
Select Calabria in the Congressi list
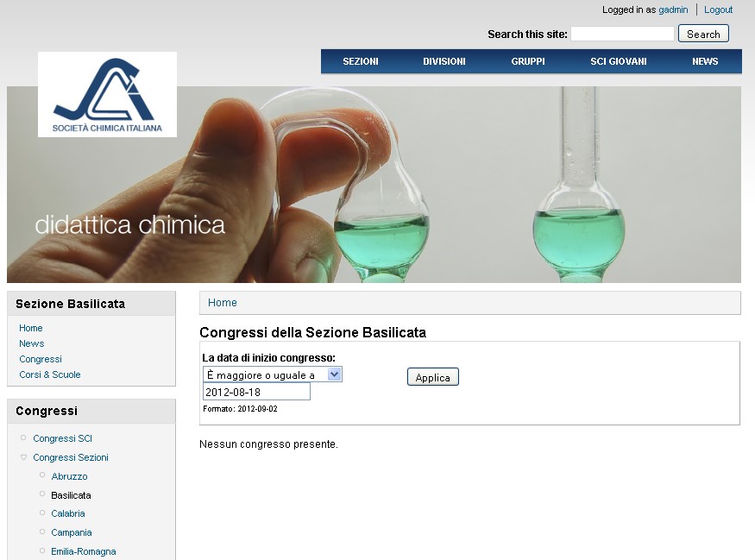[x=68, y=513]
